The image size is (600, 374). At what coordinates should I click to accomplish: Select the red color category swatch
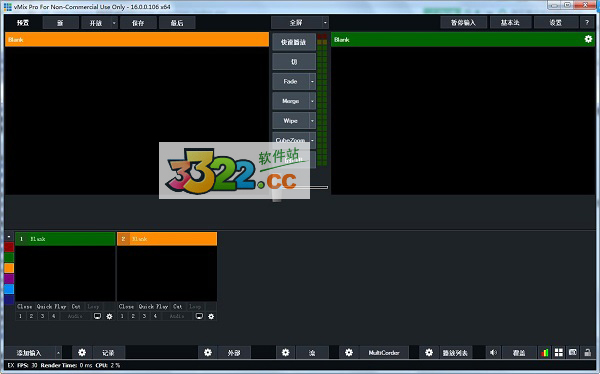tap(9, 247)
